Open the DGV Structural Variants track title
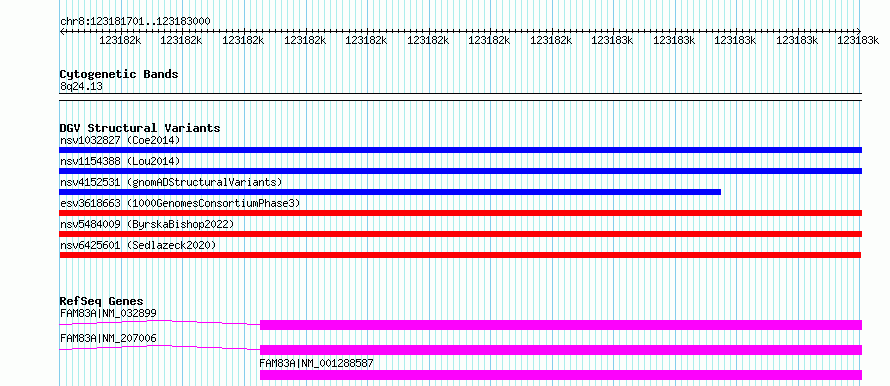This screenshot has width=890, height=386. click(x=140, y=128)
